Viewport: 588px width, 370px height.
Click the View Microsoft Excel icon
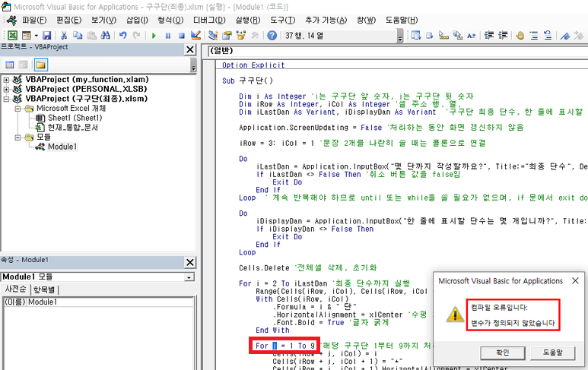[x=12, y=36]
